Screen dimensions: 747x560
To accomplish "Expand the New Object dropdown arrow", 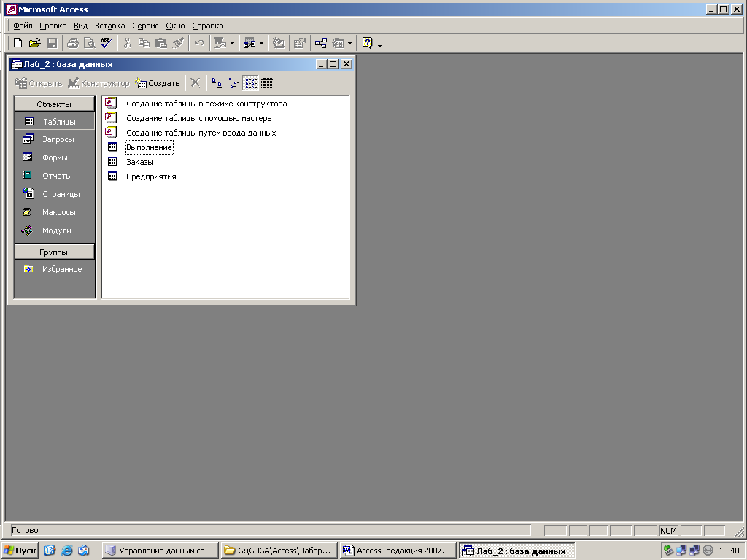I will [x=349, y=43].
